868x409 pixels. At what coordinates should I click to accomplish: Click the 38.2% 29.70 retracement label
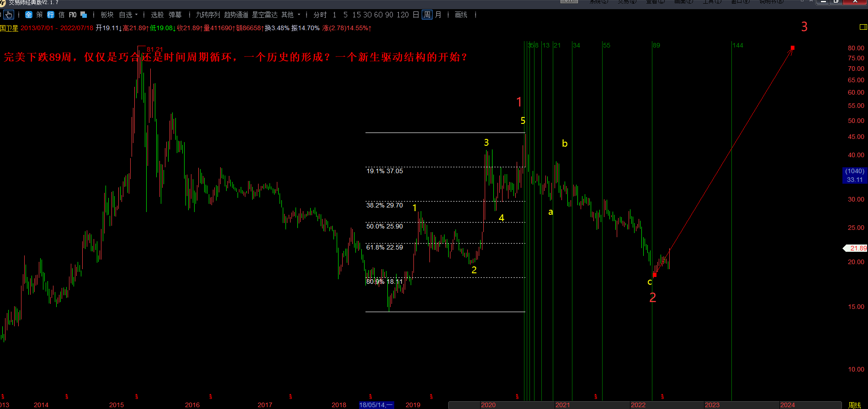pyautogui.click(x=385, y=205)
